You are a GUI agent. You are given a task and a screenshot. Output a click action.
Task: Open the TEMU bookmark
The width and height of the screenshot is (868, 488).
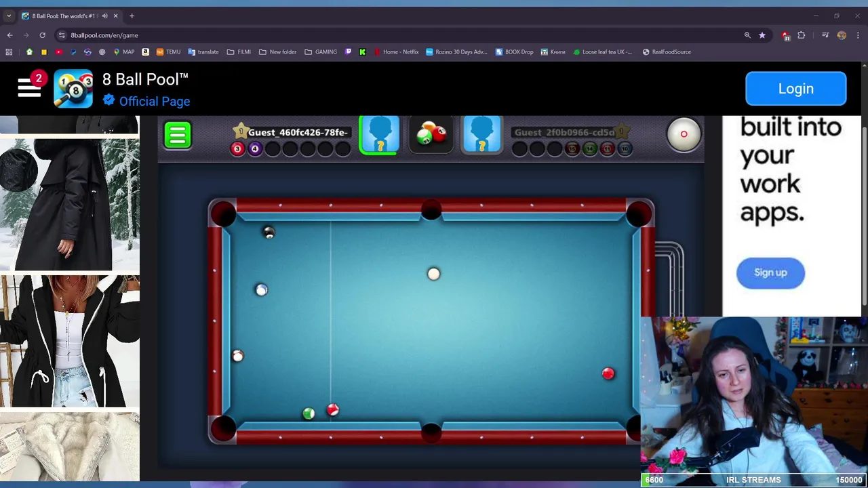point(168,52)
